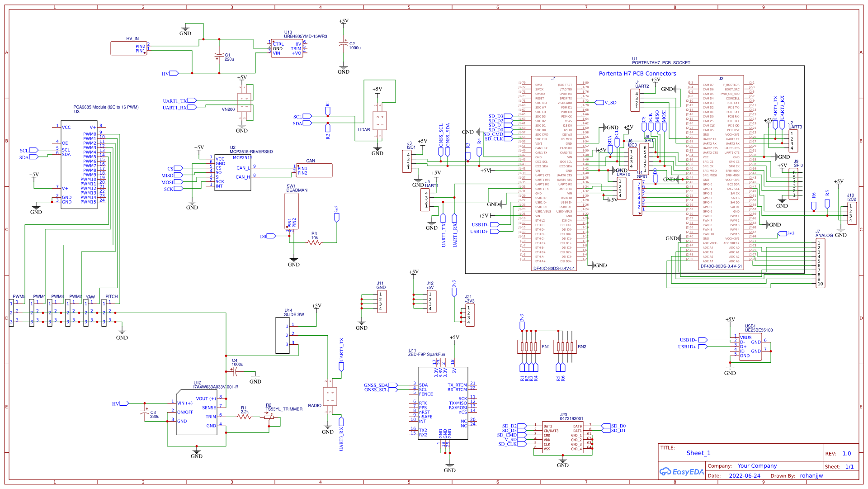The image size is (868, 489).
Task: Click the Date field showing 2022-06-24
Action: tap(745, 476)
